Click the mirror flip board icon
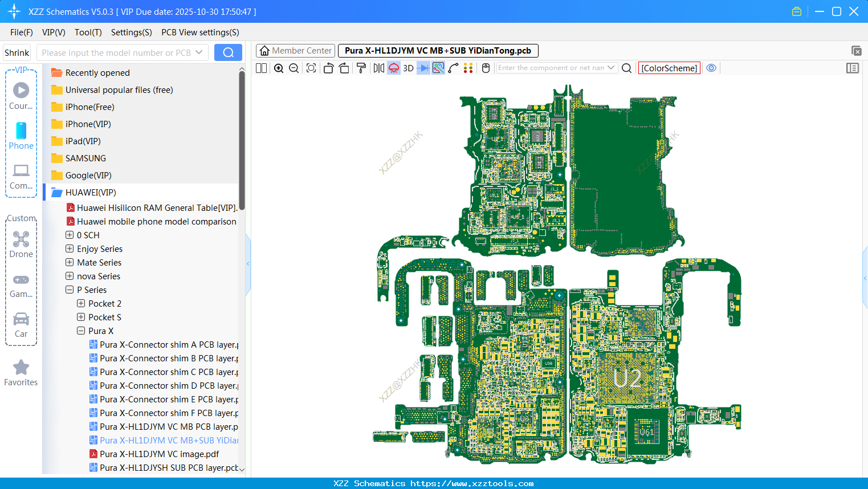Screen dimensions: 868x489 pyautogui.click(x=378, y=68)
